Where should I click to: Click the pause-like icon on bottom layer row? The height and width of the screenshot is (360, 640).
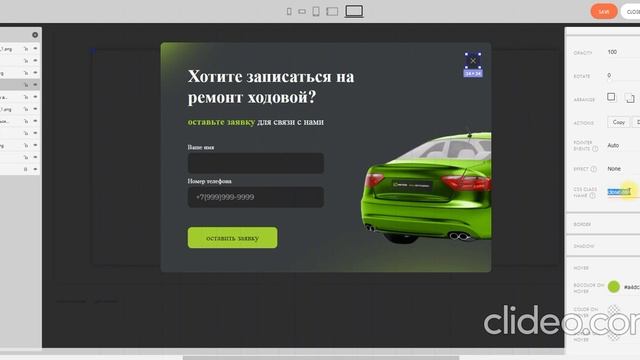click(26, 169)
